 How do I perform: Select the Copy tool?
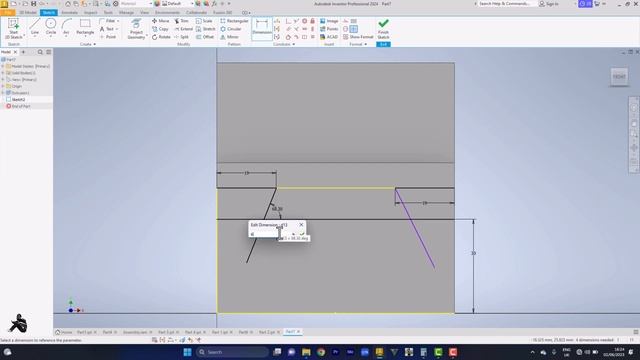(x=160, y=29)
